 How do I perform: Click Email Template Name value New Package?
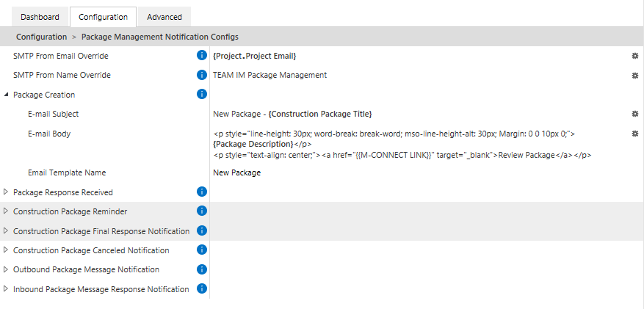point(236,172)
